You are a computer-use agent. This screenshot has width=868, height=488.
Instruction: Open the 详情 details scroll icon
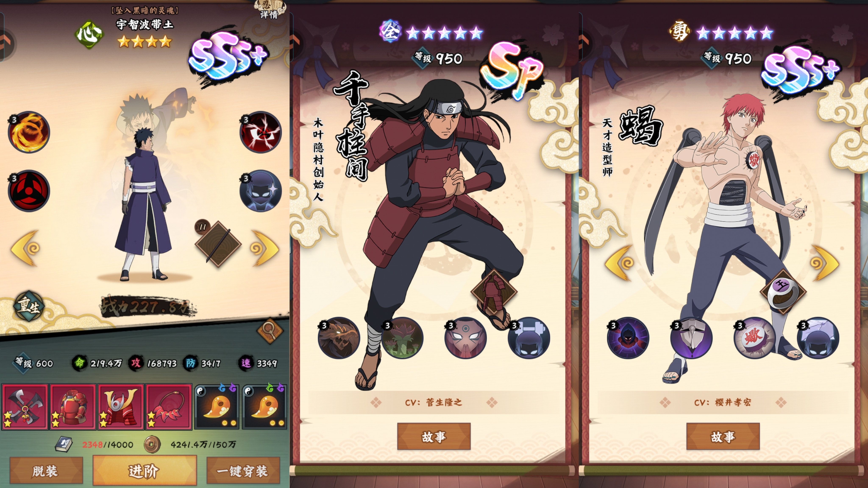(270, 10)
